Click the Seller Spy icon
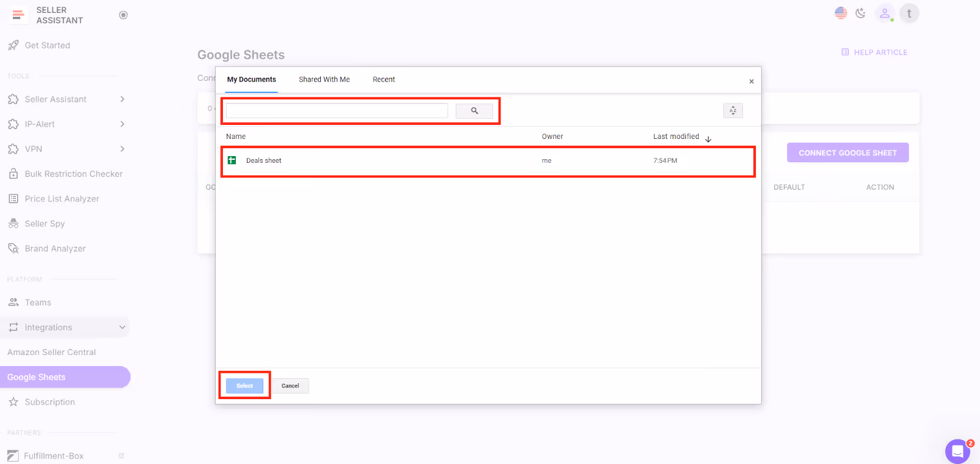 (x=13, y=223)
